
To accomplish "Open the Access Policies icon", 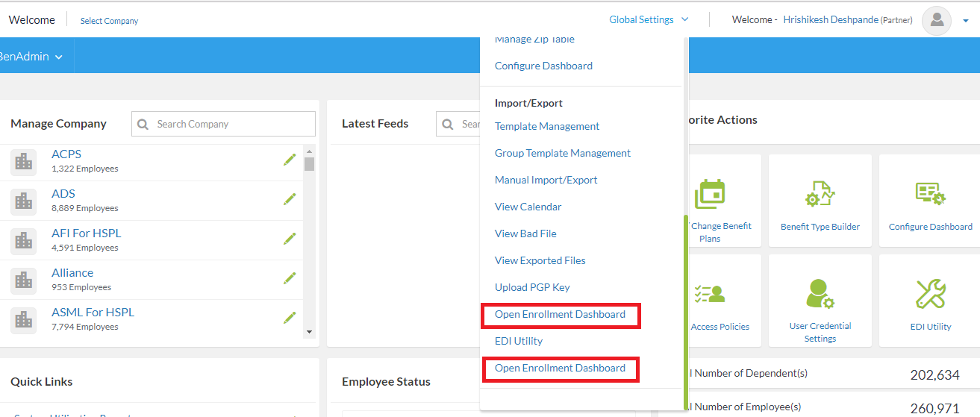I will tap(710, 294).
